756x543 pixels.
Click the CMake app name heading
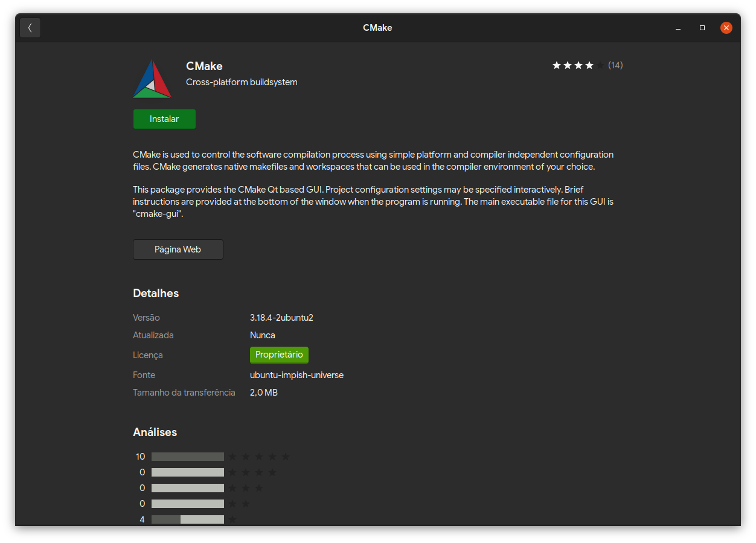[x=204, y=66]
